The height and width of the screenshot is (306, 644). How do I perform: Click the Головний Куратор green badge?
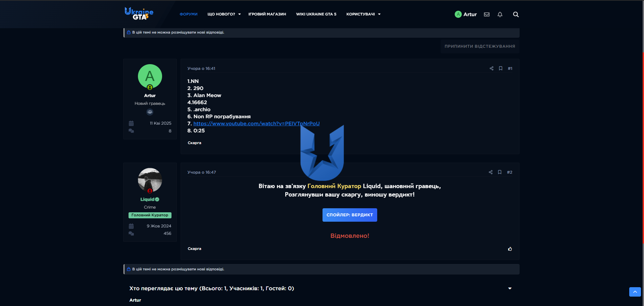coord(150,215)
